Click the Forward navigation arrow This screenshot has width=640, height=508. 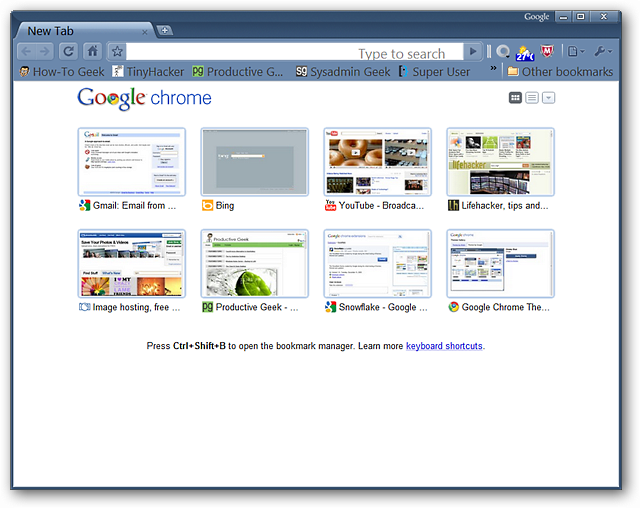[x=44, y=51]
